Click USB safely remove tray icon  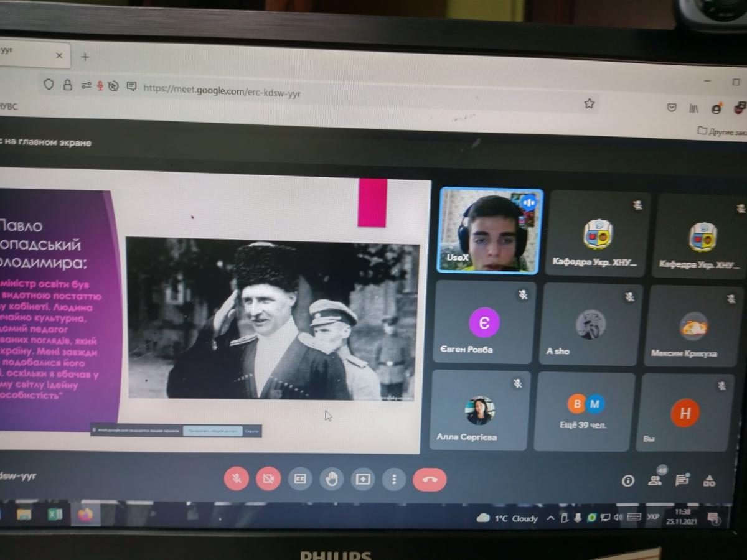click(564, 518)
